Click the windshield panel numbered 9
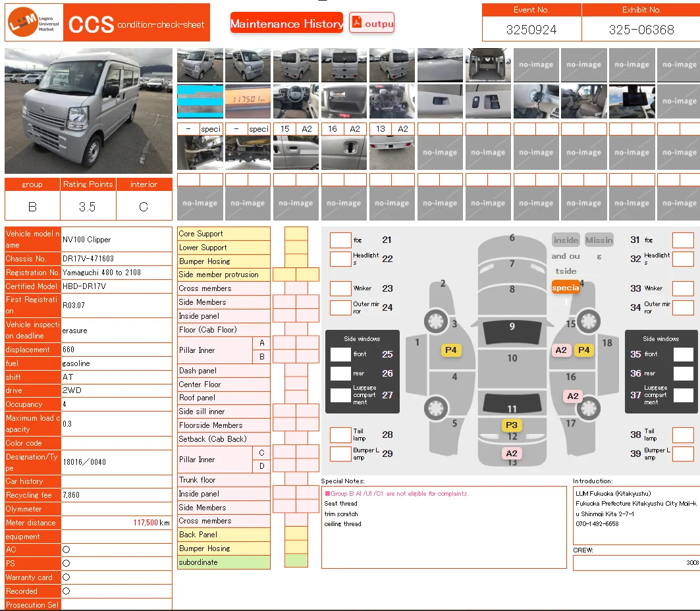Viewport: 700px width, 611px height. tap(512, 327)
